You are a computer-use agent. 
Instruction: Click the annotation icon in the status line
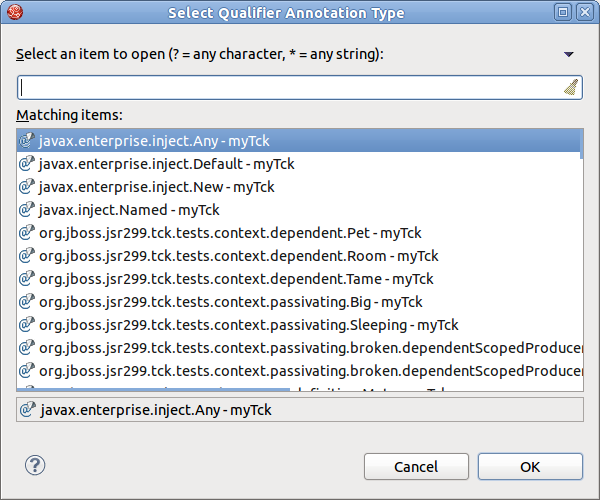click(x=28, y=410)
